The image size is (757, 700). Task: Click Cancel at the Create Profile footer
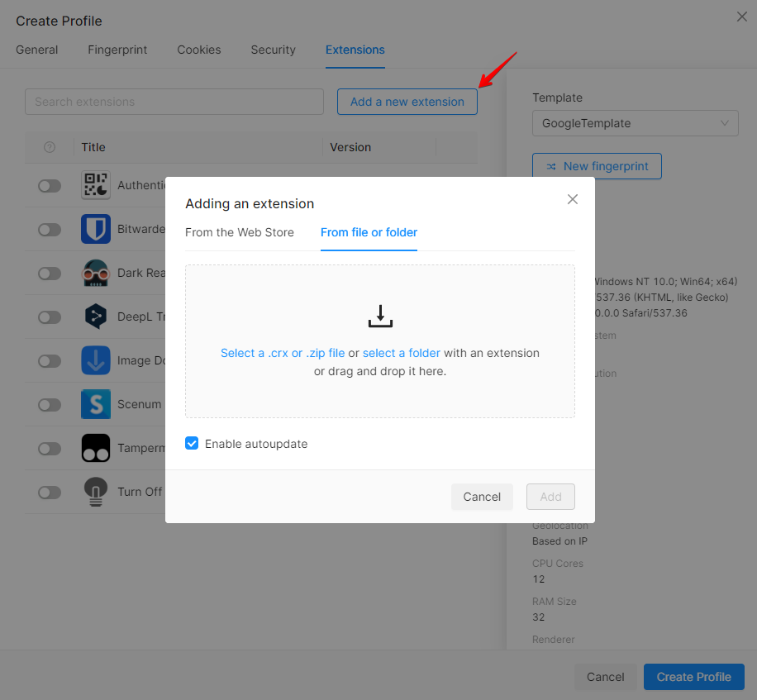pos(606,677)
